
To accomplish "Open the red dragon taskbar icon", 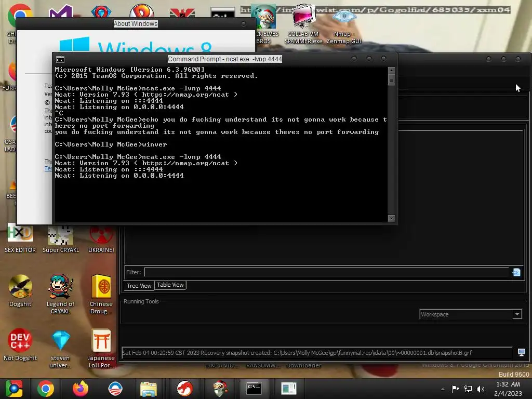I will [x=185, y=389].
